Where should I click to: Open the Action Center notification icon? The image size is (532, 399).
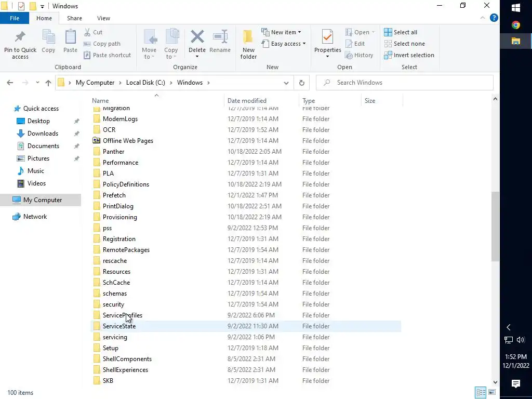tap(516, 384)
